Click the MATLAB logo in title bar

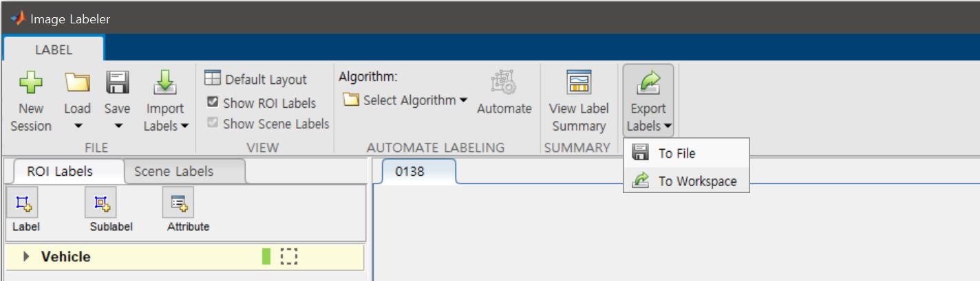point(17,19)
